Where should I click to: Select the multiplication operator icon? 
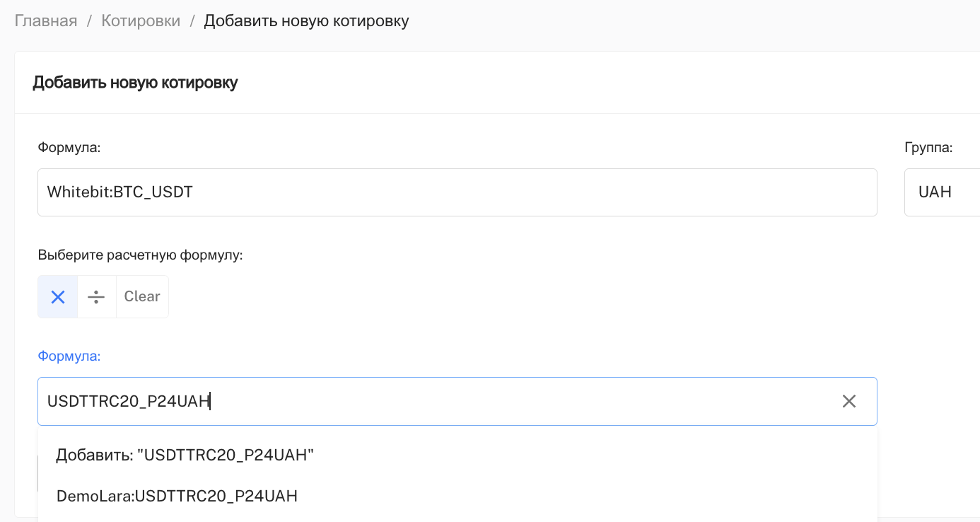[x=58, y=297]
